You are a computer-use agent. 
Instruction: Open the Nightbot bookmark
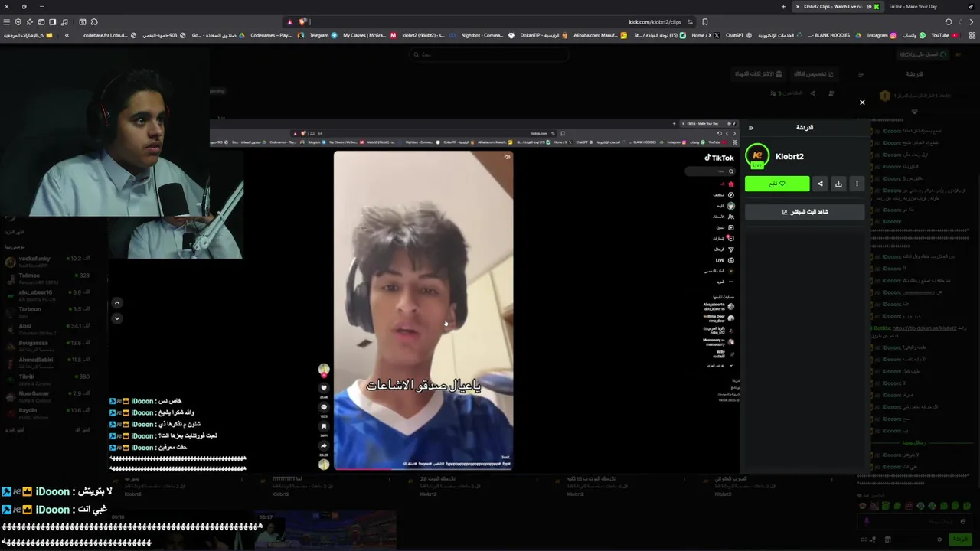487,35
